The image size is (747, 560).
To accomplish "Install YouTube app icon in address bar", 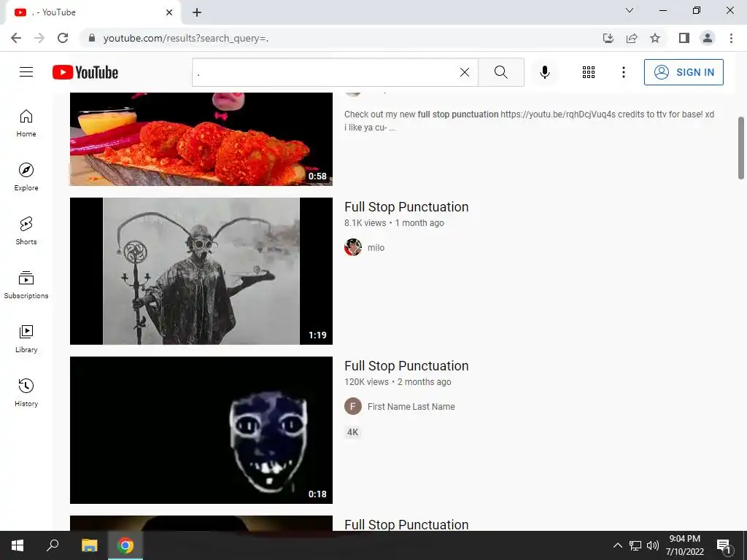I will click(608, 38).
